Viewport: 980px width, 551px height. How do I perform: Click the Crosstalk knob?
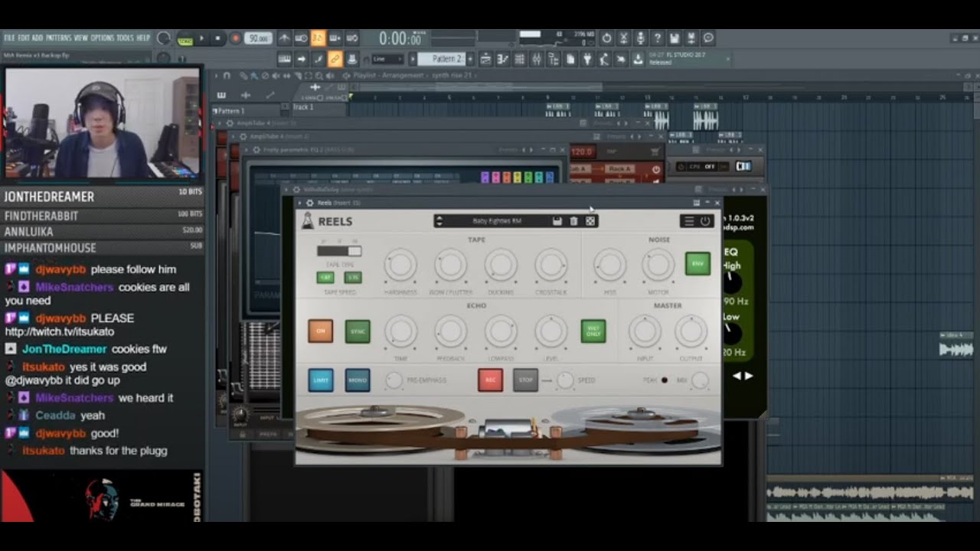(x=551, y=266)
